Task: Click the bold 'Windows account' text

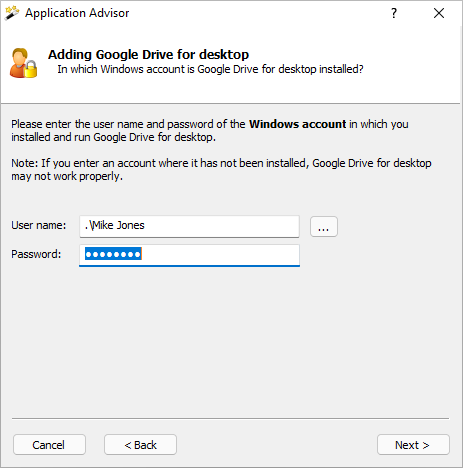Action: (298, 124)
